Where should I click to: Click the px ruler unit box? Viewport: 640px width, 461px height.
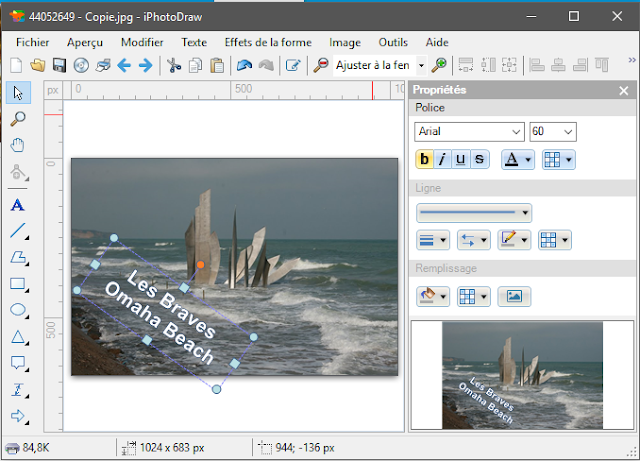pyautogui.click(x=53, y=90)
